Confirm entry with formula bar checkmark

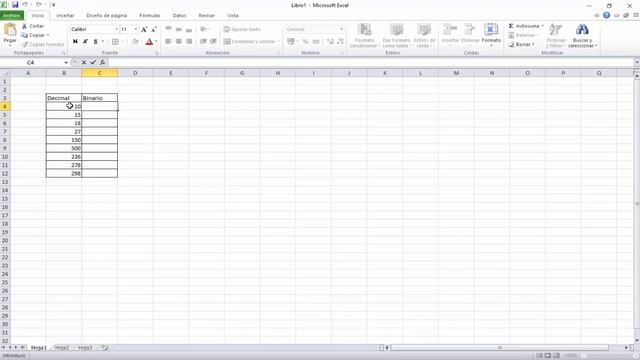[93, 62]
